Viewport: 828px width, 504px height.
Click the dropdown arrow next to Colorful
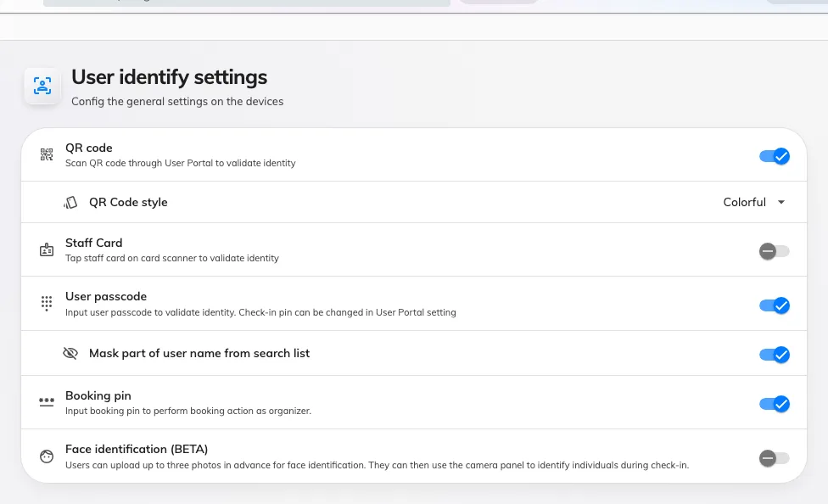click(781, 202)
